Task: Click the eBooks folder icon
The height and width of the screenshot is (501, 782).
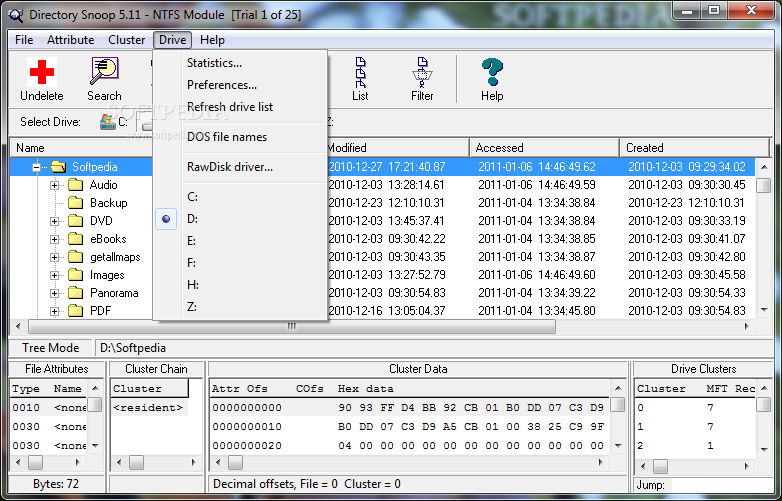Action: point(75,239)
